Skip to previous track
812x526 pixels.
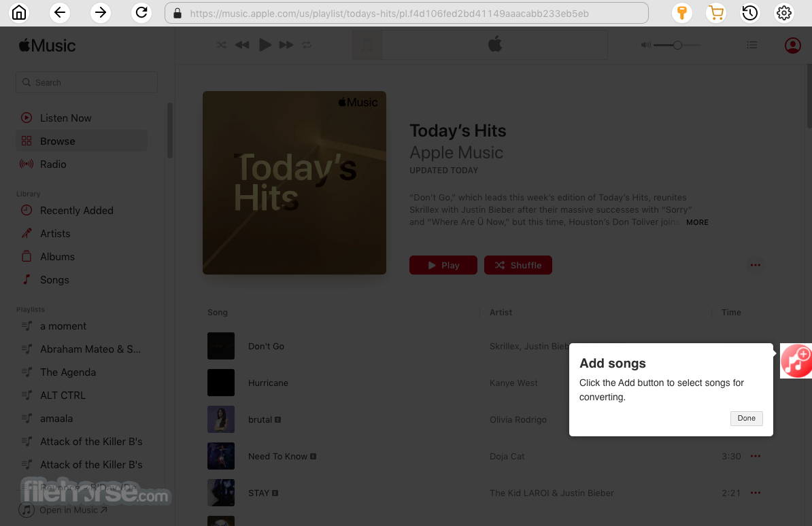point(242,45)
